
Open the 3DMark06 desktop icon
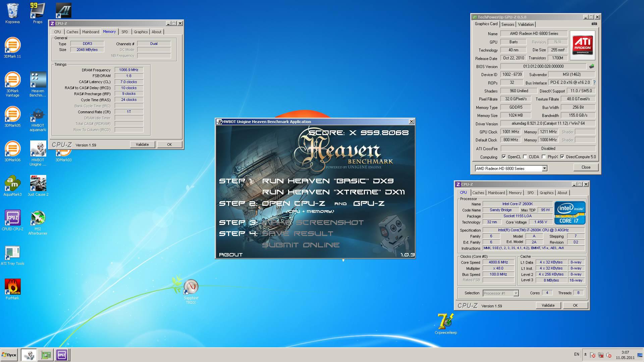coord(12,152)
